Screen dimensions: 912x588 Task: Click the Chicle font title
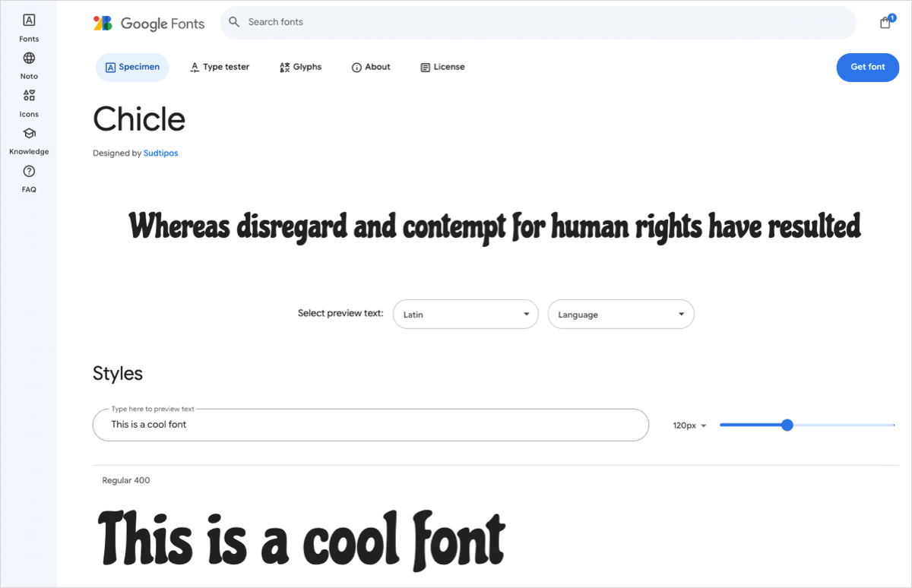point(139,119)
